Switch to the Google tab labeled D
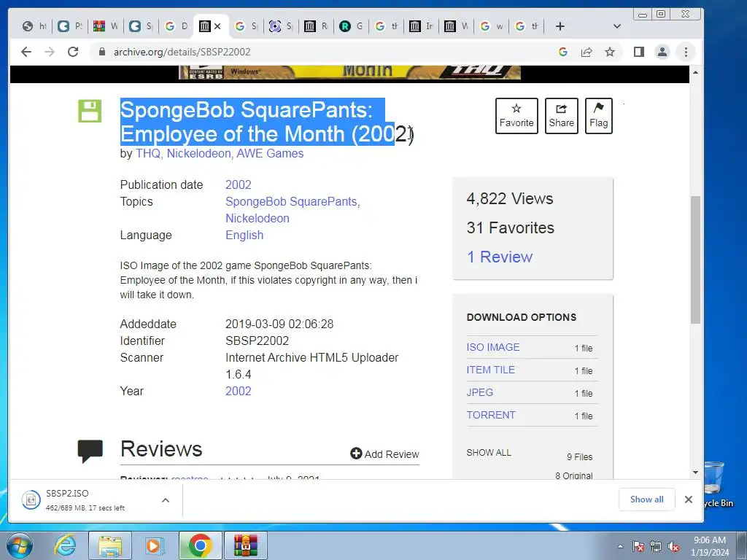 (x=177, y=26)
